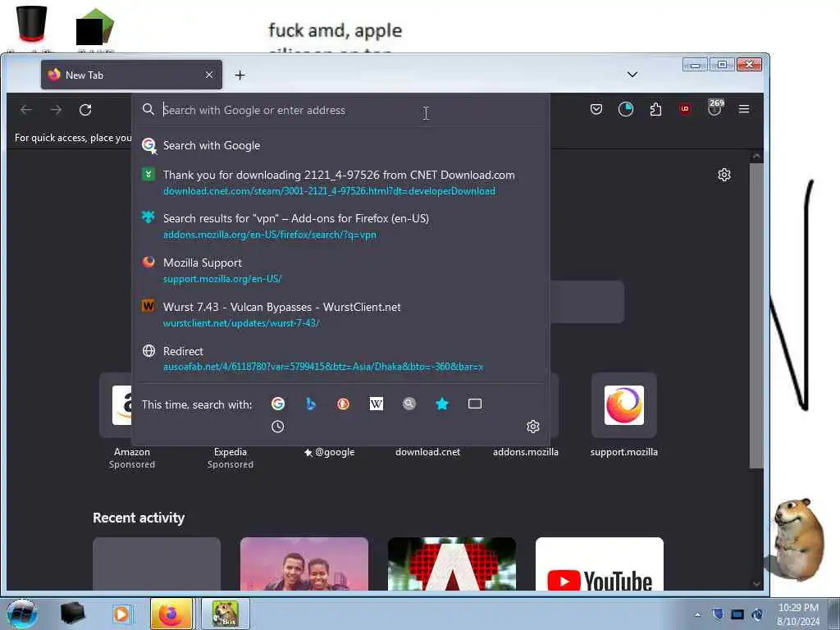This screenshot has height=630, width=840.
Task: Search this time with DuckDuckGo icon
Action: [x=344, y=404]
